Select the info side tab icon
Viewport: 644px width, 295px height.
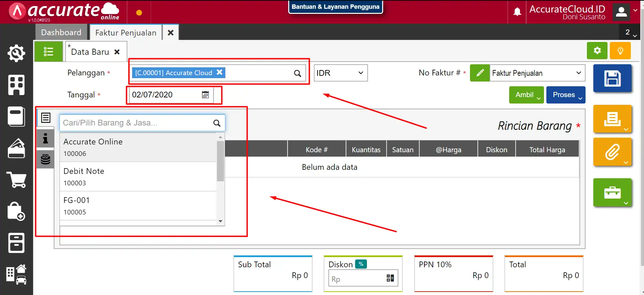[x=45, y=138]
